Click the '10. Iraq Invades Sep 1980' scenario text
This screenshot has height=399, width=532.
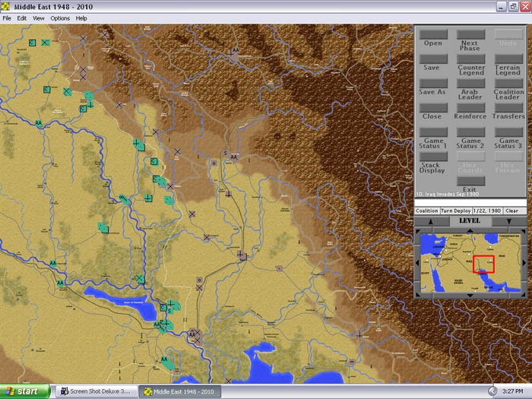click(447, 194)
